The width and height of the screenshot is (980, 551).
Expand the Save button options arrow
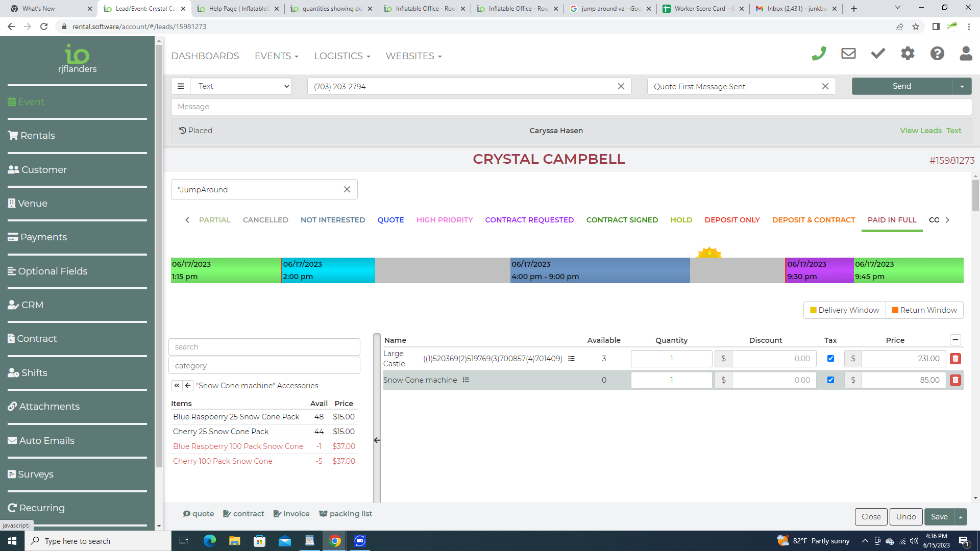[961, 517]
